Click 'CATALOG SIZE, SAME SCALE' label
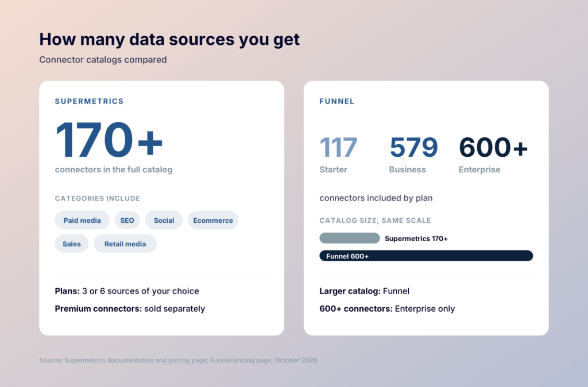The width and height of the screenshot is (588, 387). tap(375, 220)
